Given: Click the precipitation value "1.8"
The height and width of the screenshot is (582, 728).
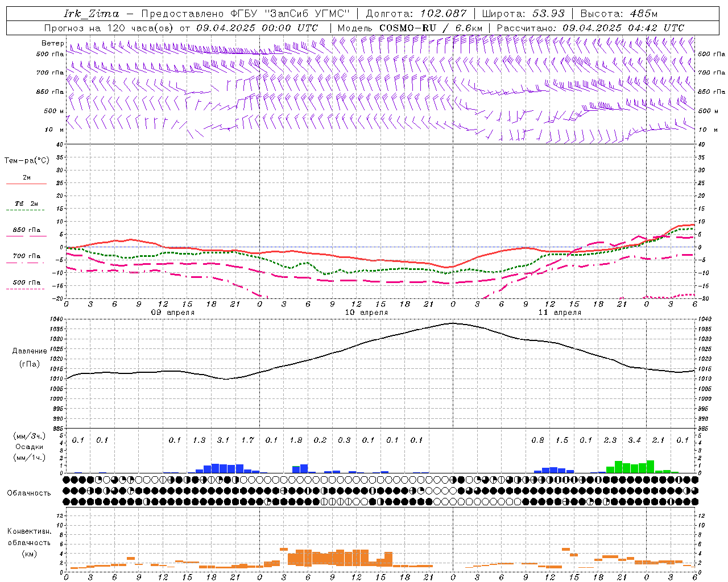Looking at the screenshot, I should pyautogui.click(x=296, y=440).
